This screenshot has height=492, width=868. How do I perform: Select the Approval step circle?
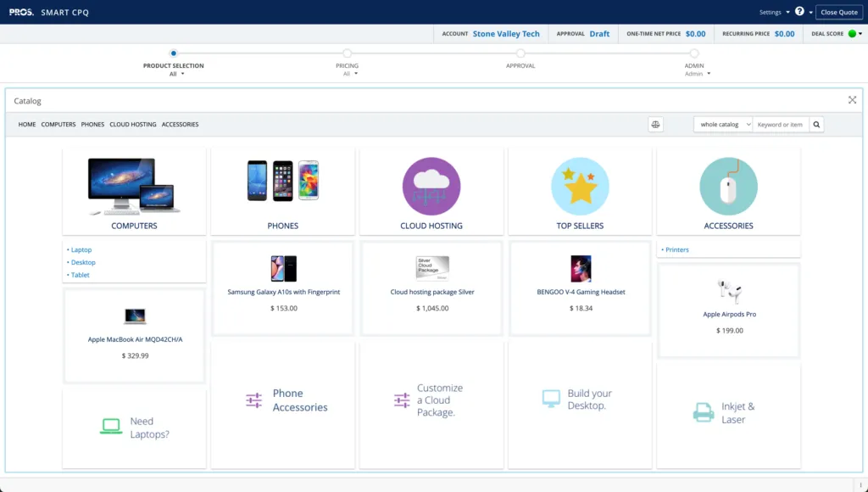[x=520, y=53]
